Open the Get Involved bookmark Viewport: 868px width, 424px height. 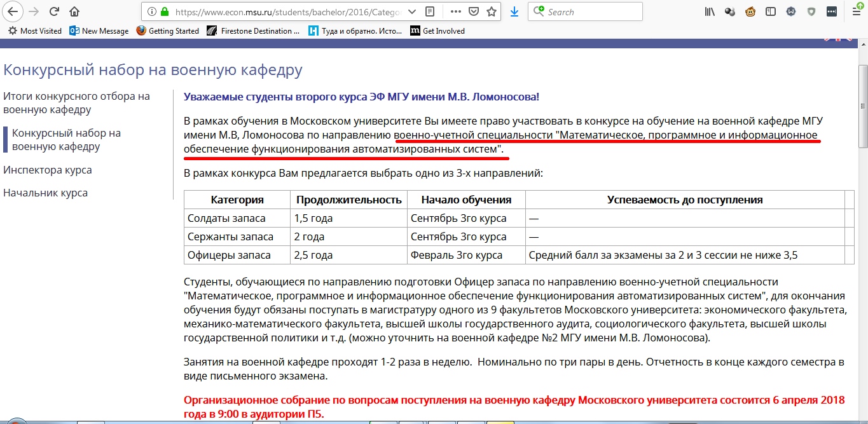tap(437, 31)
